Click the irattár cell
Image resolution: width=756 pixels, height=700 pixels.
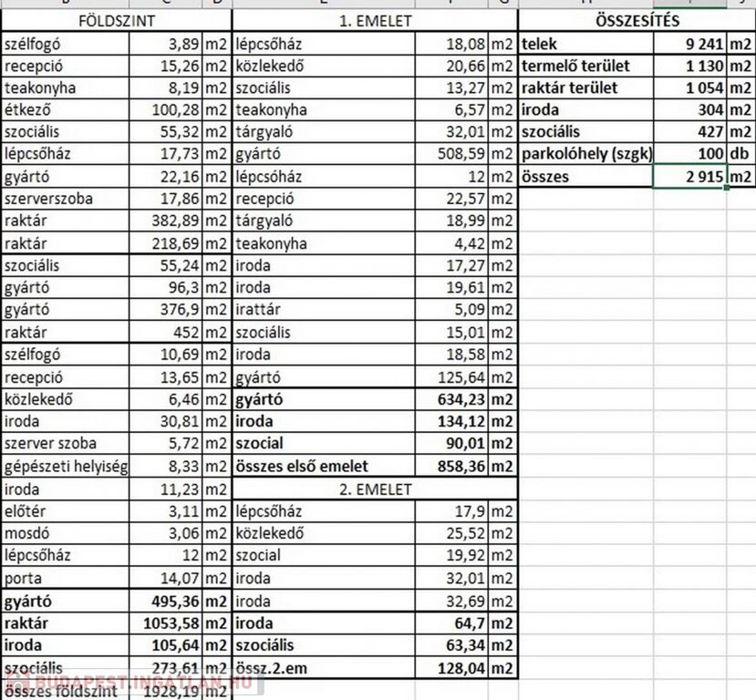pos(324,310)
